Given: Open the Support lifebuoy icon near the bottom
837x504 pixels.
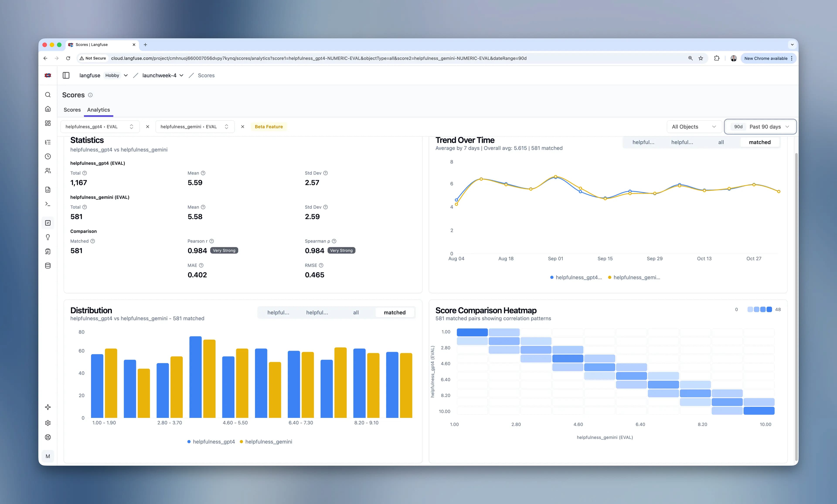Looking at the screenshot, I should [48, 437].
